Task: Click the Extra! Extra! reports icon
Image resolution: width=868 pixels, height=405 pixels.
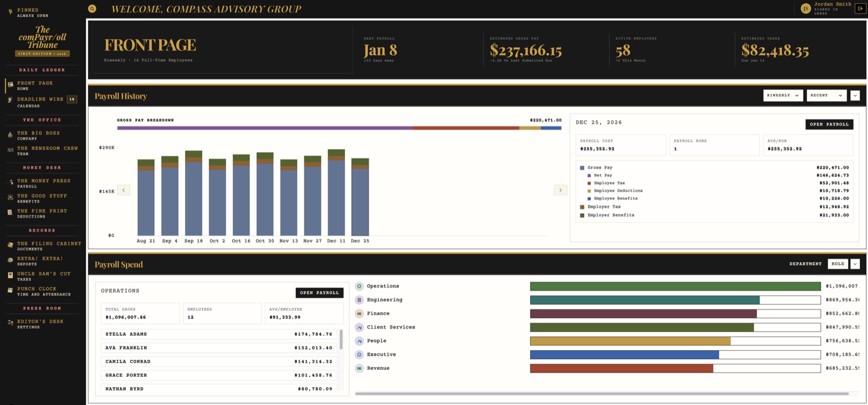Action: (10, 261)
